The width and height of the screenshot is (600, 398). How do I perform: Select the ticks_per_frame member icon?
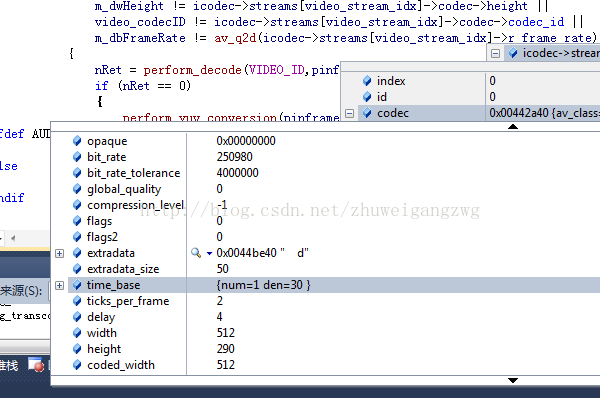(77, 301)
